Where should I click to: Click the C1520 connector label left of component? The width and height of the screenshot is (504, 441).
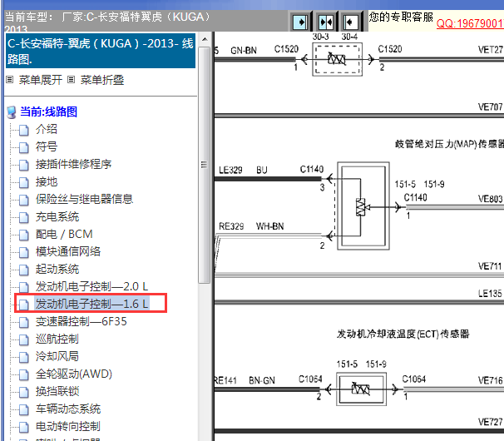(x=286, y=49)
